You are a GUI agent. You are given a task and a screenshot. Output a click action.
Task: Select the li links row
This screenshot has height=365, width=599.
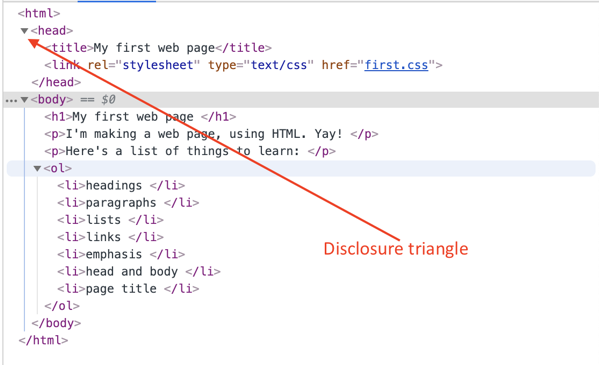110,237
